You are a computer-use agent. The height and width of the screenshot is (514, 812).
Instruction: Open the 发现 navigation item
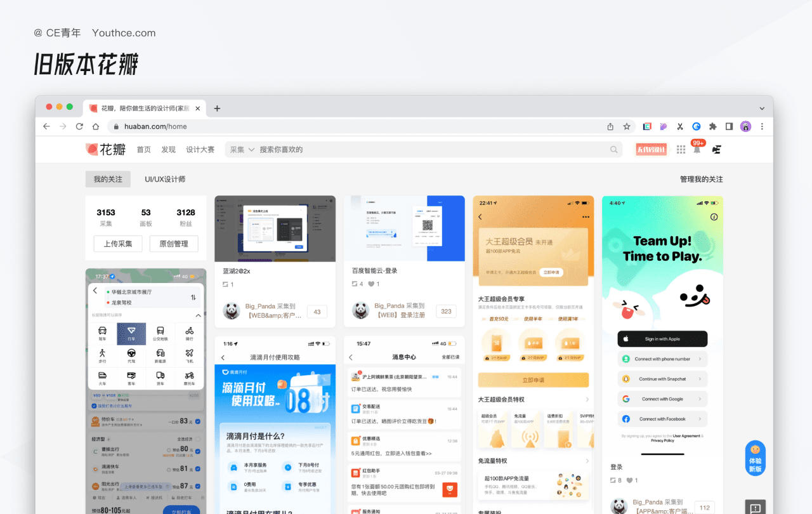[x=168, y=150]
